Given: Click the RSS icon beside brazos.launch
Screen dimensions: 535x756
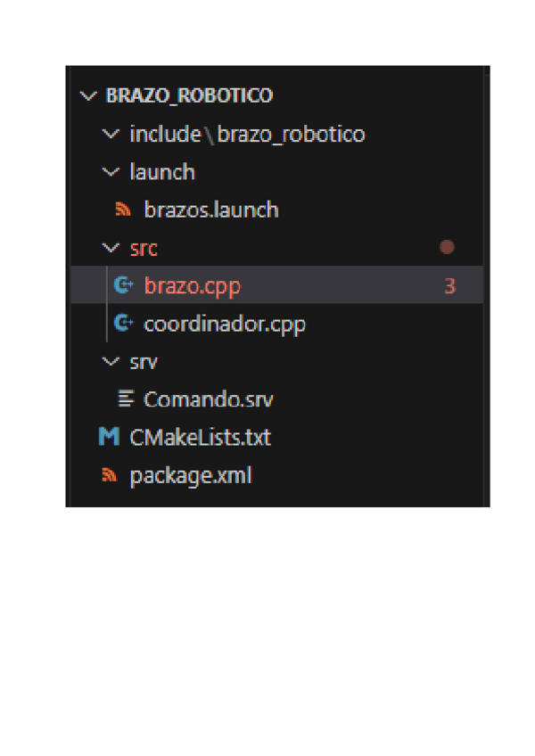Looking at the screenshot, I should point(123,210).
